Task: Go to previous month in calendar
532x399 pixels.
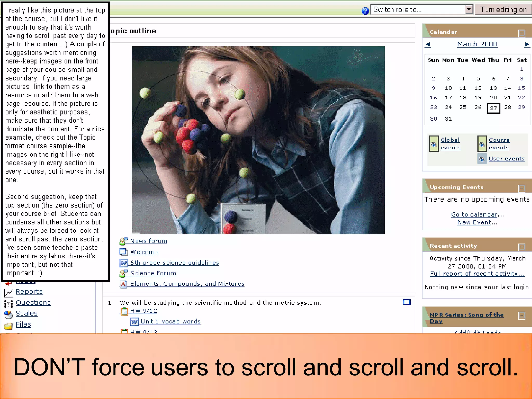Action: click(428, 44)
